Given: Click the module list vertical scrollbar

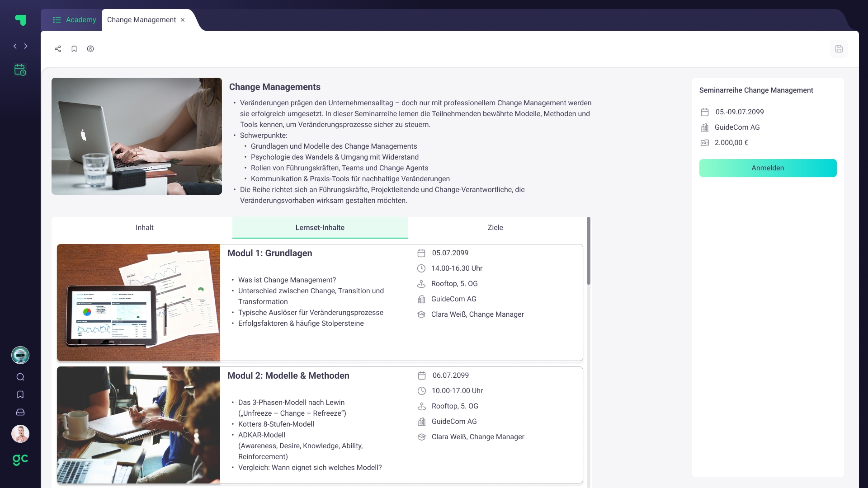Looking at the screenshot, I should pos(588,251).
